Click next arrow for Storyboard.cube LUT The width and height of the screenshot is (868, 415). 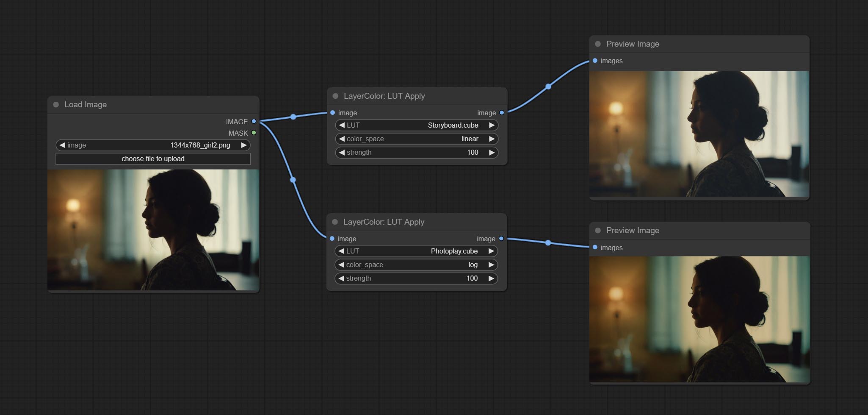tap(492, 125)
